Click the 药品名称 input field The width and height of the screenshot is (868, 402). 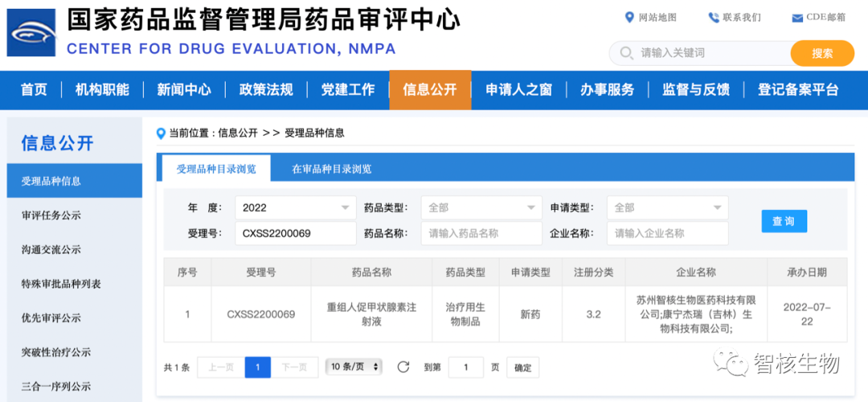coord(481,233)
